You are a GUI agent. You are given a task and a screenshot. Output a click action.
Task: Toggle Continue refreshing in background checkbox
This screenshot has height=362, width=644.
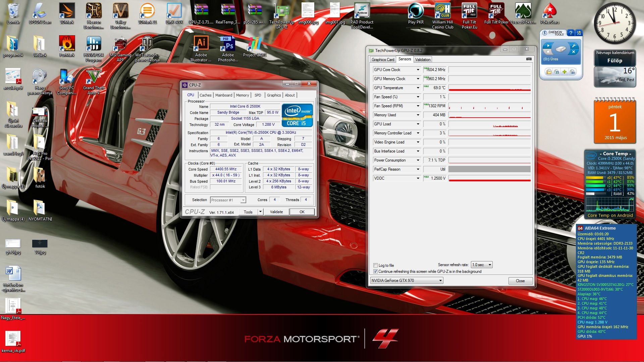tap(375, 271)
